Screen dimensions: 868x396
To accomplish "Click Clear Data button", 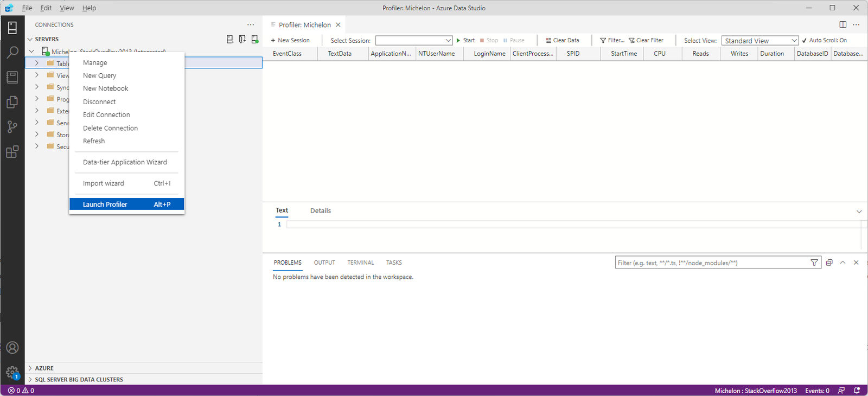I will [x=562, y=40].
